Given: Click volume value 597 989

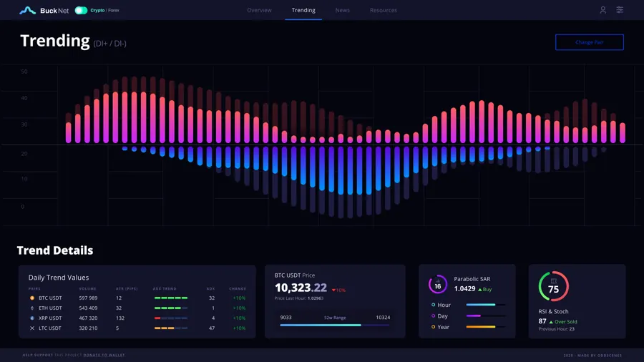Looking at the screenshot, I should (88, 298).
